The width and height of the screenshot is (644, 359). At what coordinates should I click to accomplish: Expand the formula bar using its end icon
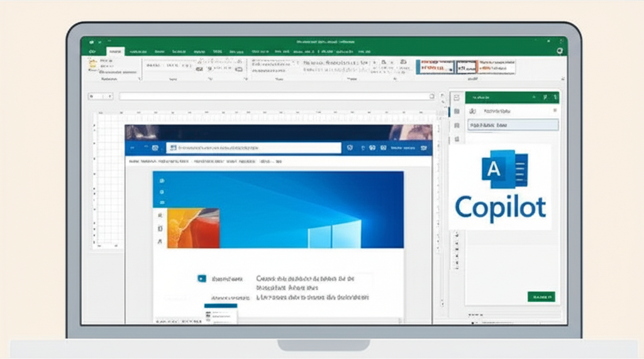pos(431,96)
